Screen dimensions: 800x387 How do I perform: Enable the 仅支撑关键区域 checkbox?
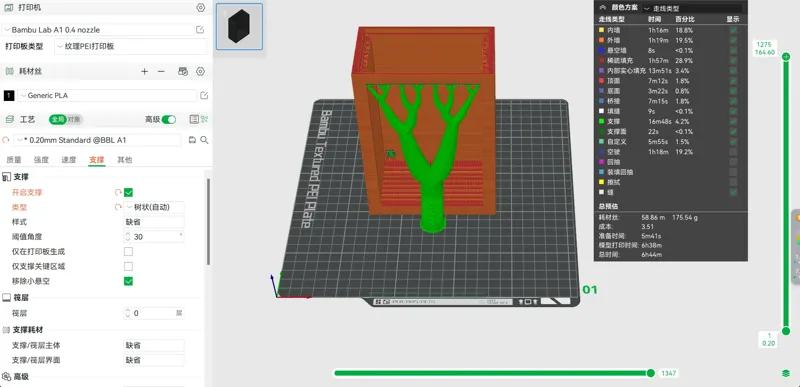pos(129,266)
